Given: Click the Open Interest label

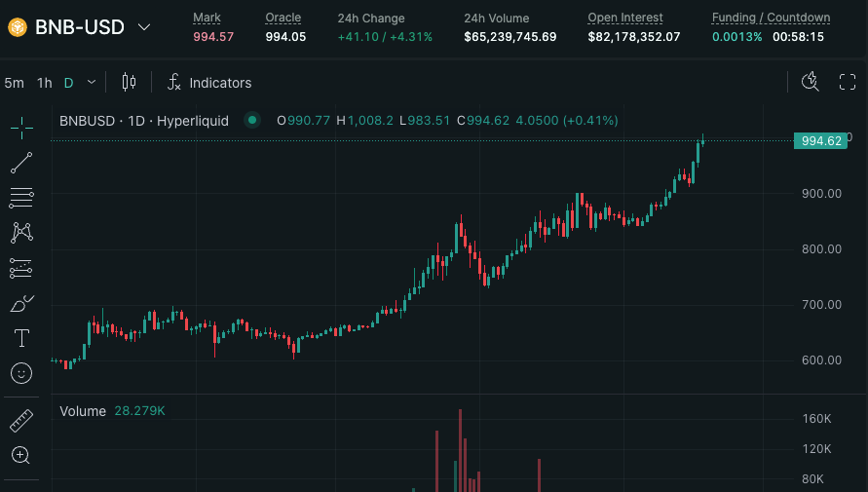Looking at the screenshot, I should click(625, 18).
